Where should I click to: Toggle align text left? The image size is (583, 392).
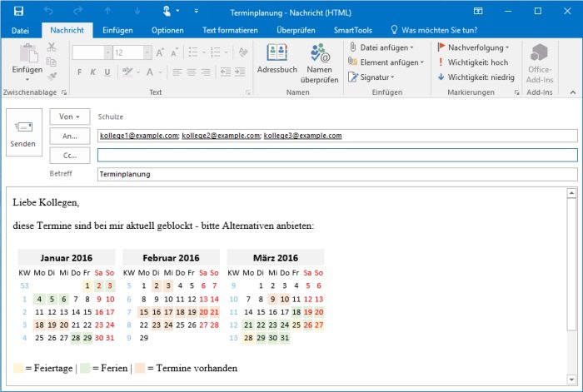(x=177, y=72)
